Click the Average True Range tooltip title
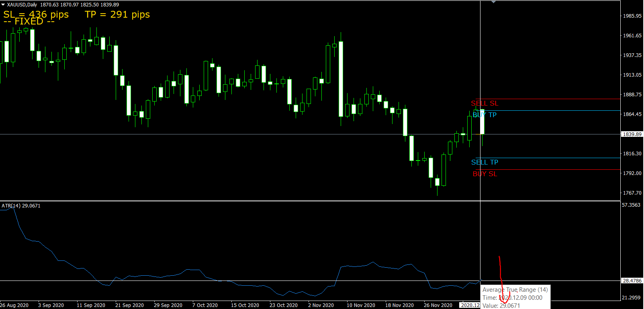The width and height of the screenshot is (644, 309). (515, 290)
